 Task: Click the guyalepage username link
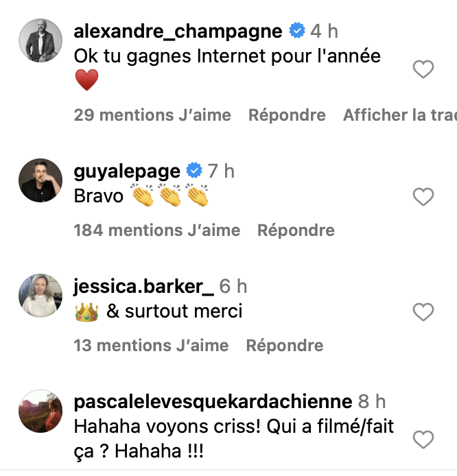coord(126,171)
